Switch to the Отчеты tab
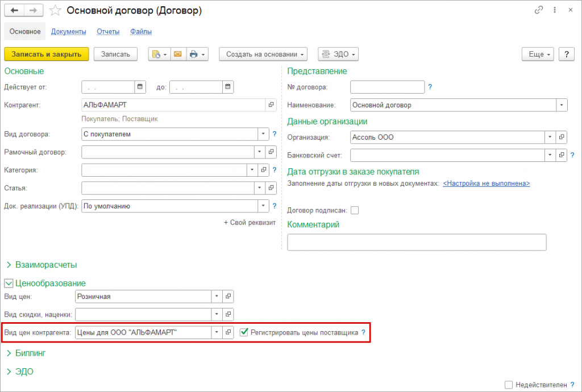This screenshot has width=582, height=392. click(108, 31)
